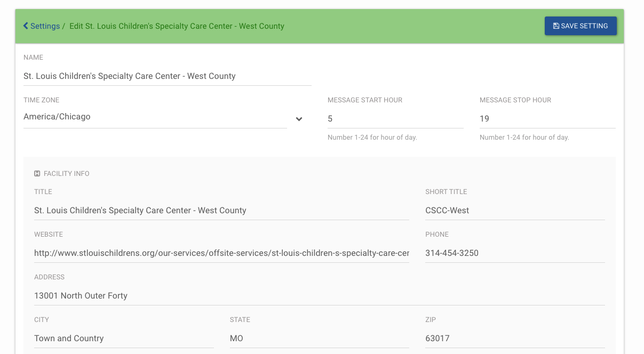
Task: Open the Settings breadcrumb link
Action: [45, 26]
